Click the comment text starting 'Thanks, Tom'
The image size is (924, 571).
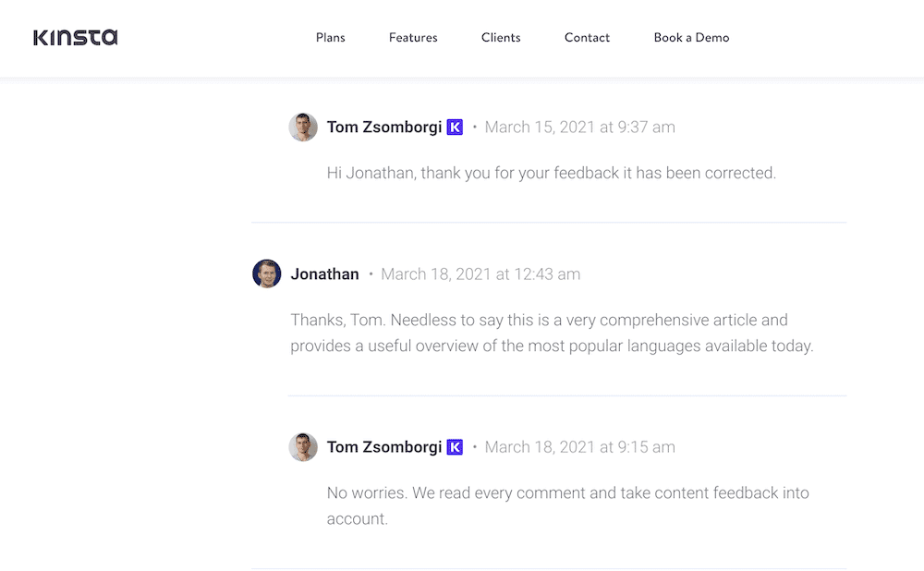(x=552, y=333)
